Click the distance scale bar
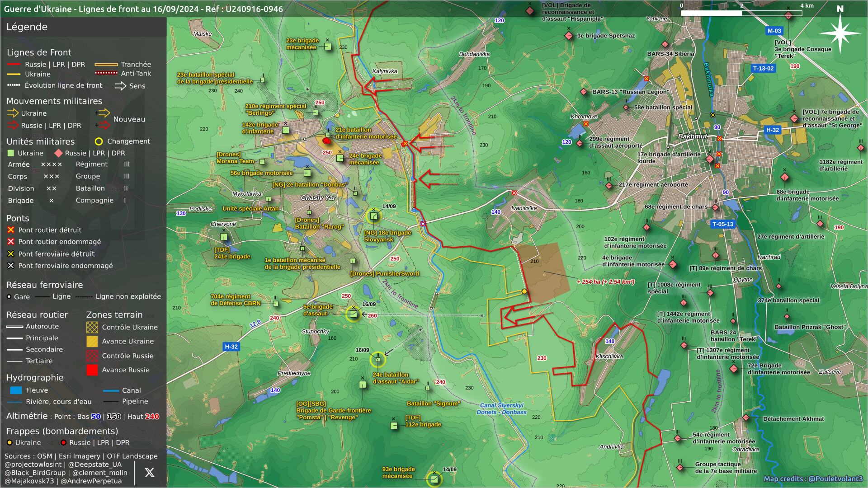Screen dimensions: 868x488 741,13
